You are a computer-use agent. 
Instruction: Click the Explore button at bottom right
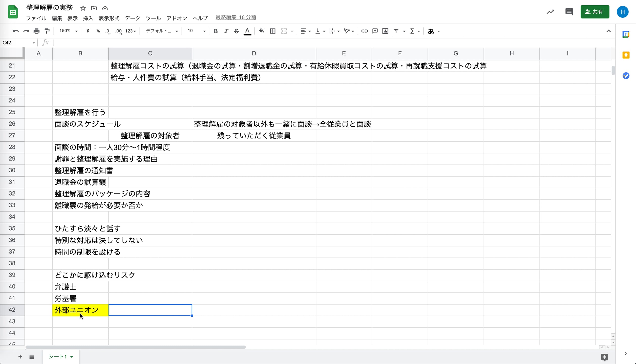[604, 357]
